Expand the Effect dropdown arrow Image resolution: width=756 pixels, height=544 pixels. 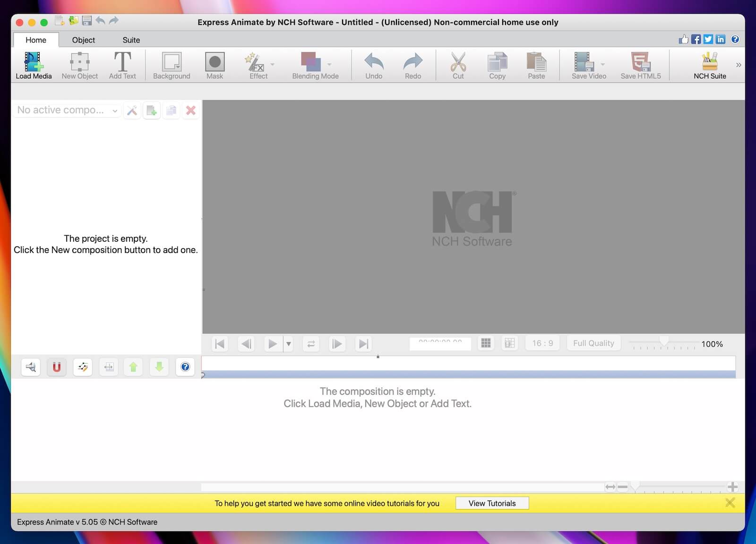point(272,64)
